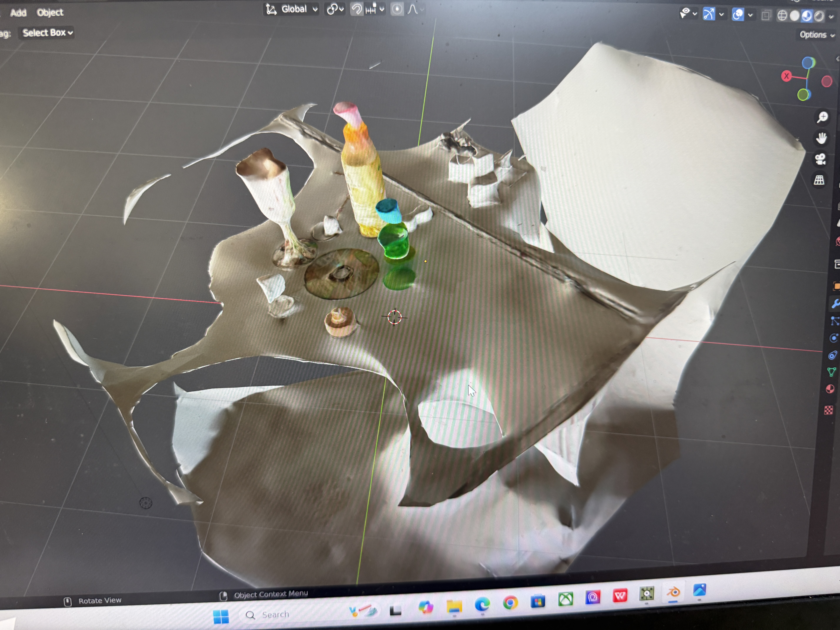Open the Windows Start menu
The height and width of the screenshot is (630, 840).
[221, 617]
